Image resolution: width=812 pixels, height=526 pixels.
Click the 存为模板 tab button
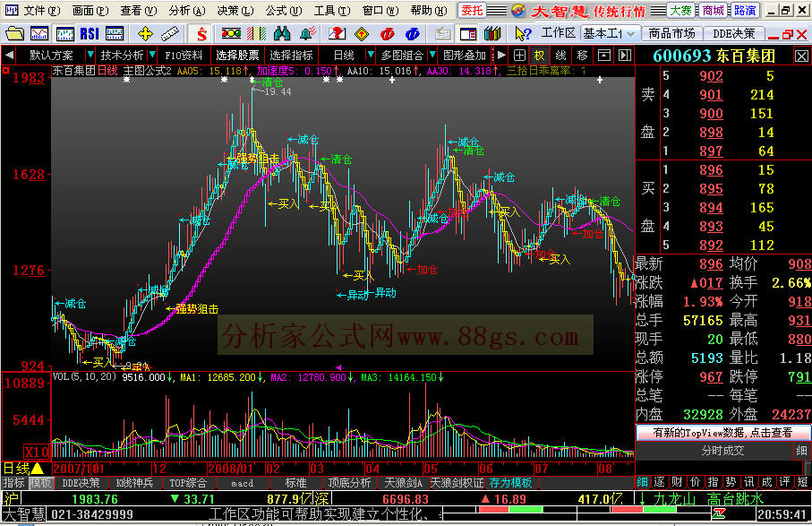[x=510, y=482]
